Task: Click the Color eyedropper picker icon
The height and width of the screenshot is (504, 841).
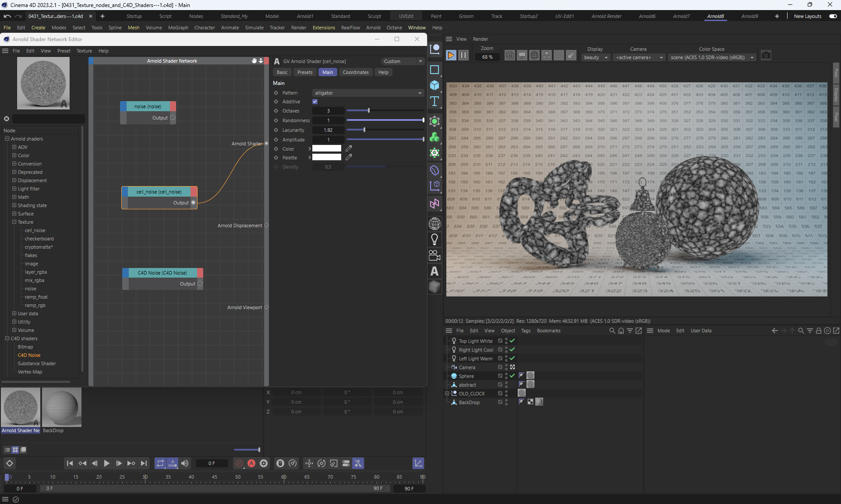Action: tap(349, 149)
